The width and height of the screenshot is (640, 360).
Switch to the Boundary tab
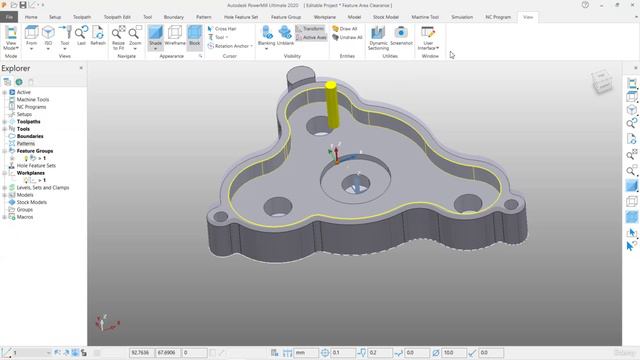coord(174,17)
